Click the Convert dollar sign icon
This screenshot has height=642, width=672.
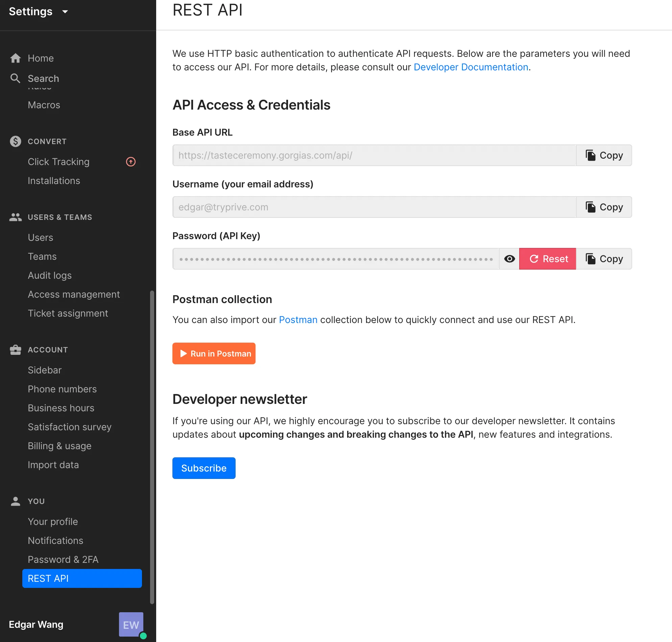click(x=16, y=141)
